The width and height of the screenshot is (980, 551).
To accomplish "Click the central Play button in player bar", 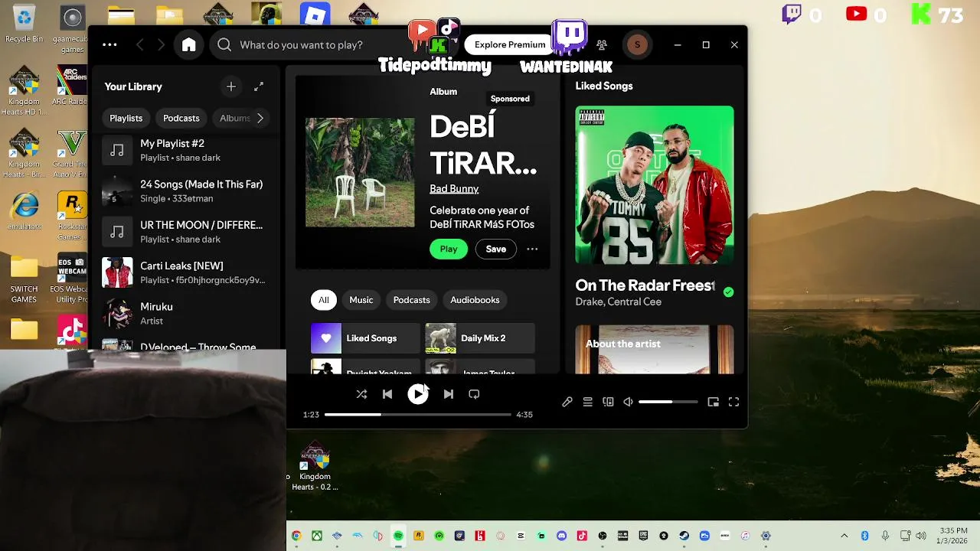I will coord(417,394).
